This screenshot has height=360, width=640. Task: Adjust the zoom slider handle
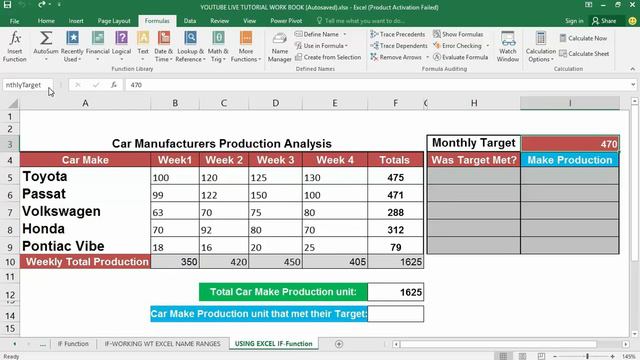pos(587,356)
